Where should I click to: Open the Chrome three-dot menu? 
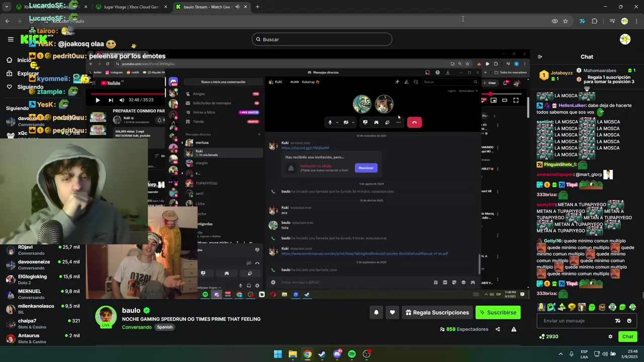[636, 21]
